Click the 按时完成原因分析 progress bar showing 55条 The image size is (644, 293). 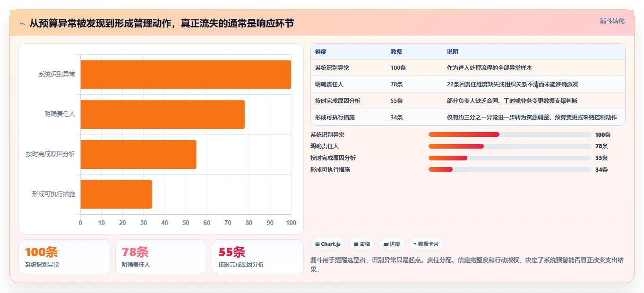(510, 158)
